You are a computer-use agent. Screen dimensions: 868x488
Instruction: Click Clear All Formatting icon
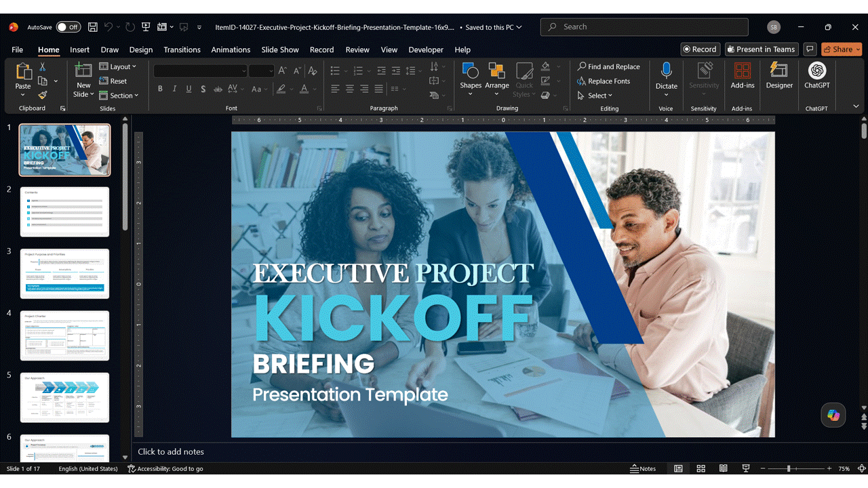[x=313, y=70]
